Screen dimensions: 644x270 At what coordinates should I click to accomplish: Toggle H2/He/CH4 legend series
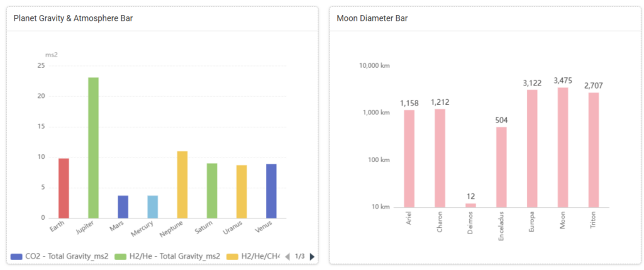coord(253,256)
